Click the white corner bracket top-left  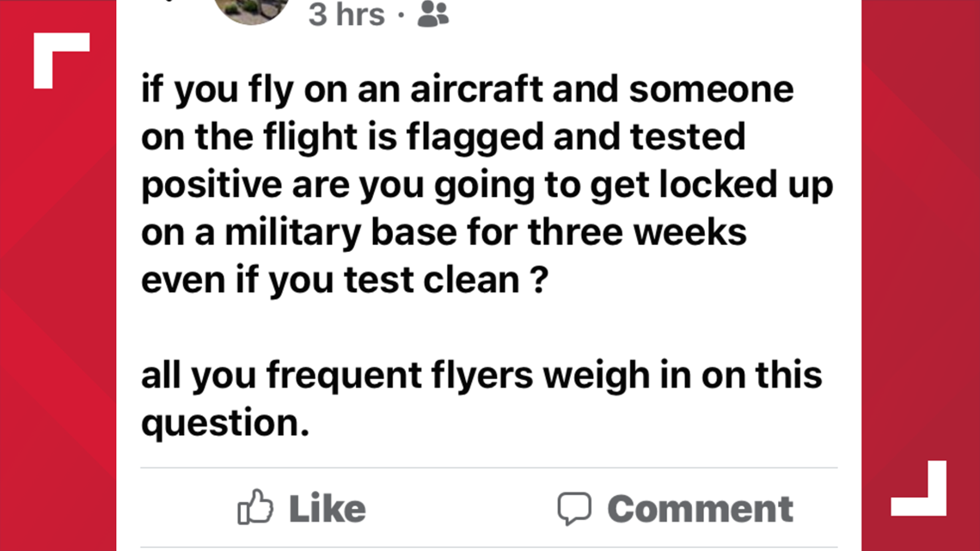coord(61,60)
